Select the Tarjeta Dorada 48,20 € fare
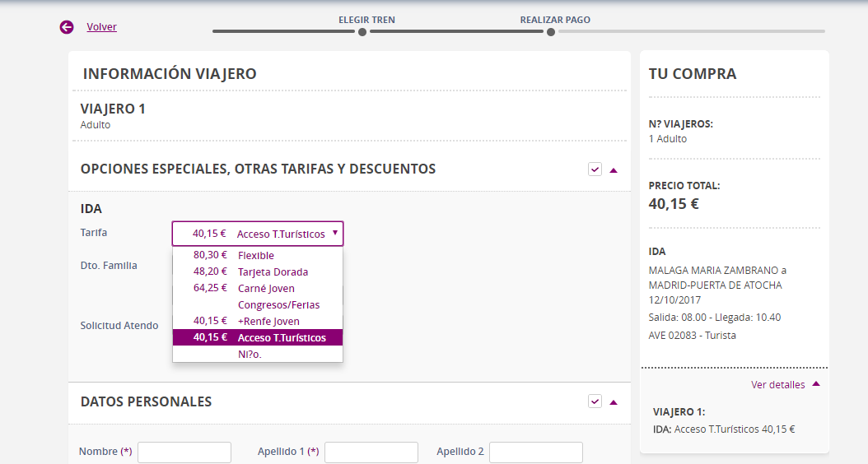868x464 pixels. click(258, 271)
